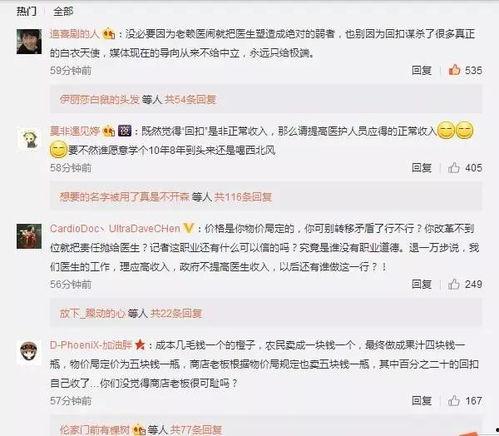Click the red star badge beside D-PhoeniX
The height and width of the screenshot is (436, 499).
140,345
